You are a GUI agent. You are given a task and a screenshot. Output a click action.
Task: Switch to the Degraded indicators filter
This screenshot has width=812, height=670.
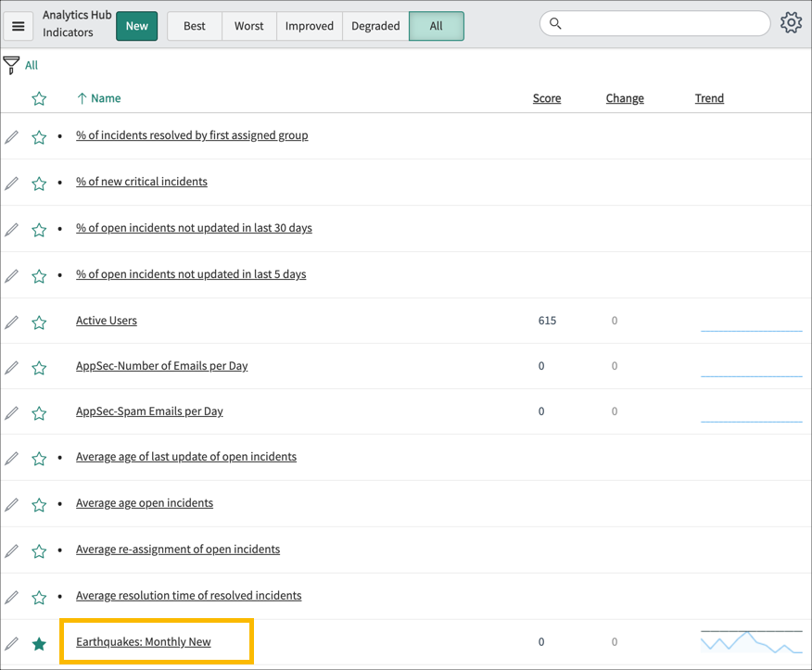(374, 26)
